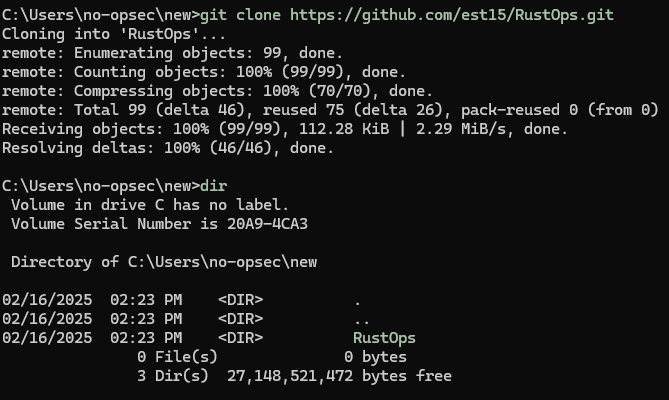Image resolution: width=669 pixels, height=400 pixels.
Task: Click the 'Resolving deltas: 100%' line
Action: pos(168,148)
